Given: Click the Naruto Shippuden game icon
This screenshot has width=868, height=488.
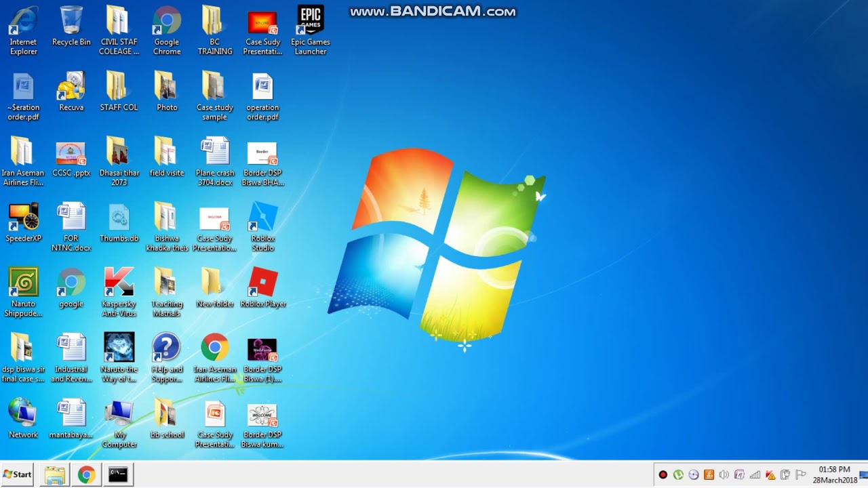Looking at the screenshot, I should (23, 283).
